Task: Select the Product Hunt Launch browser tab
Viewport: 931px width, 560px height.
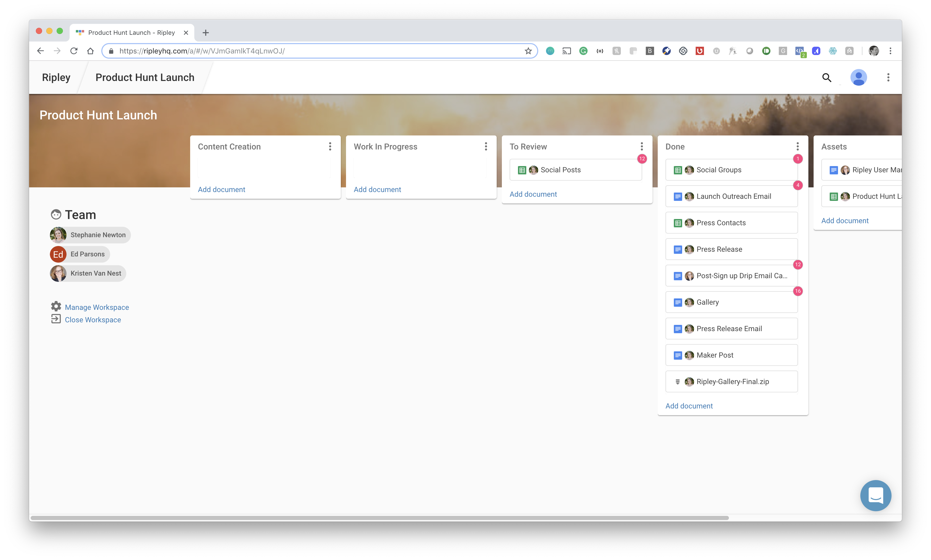Action: coord(131,33)
